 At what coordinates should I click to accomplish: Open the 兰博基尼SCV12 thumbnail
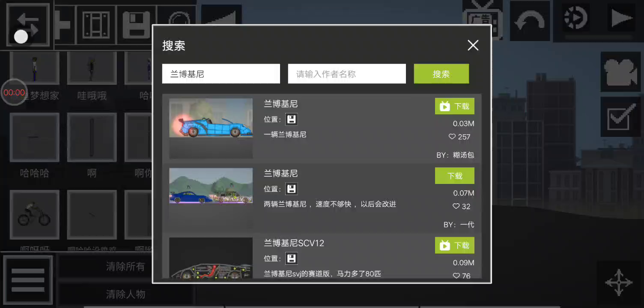pos(211,258)
